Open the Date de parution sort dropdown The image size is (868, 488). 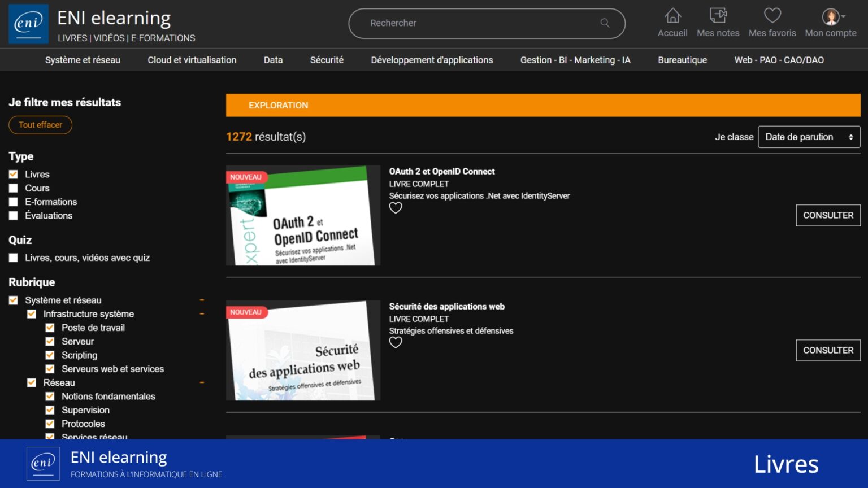(809, 137)
